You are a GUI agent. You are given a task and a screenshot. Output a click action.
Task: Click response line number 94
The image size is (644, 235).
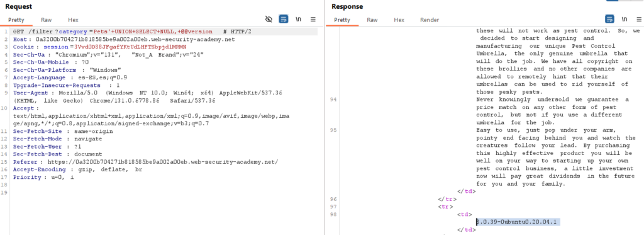point(333,100)
